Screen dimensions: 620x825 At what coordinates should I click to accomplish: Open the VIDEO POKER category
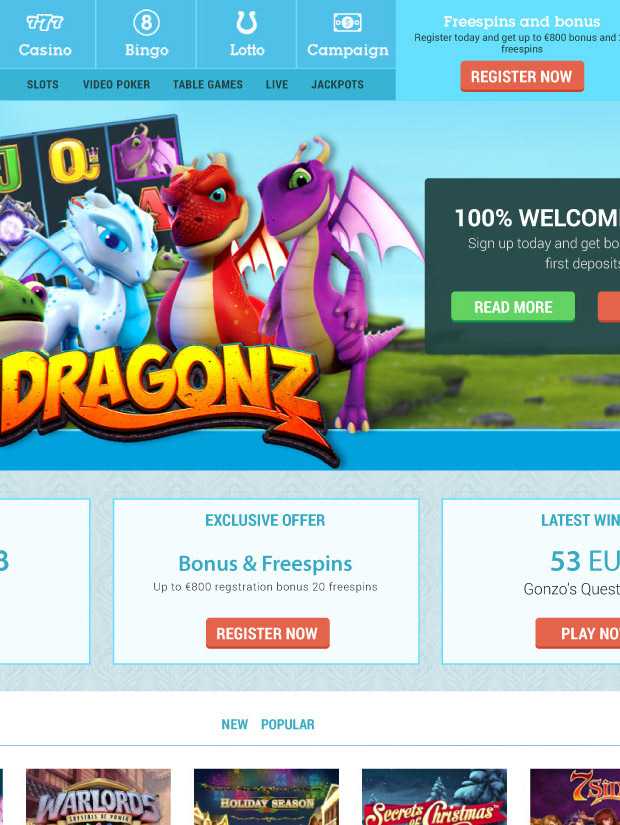116,84
